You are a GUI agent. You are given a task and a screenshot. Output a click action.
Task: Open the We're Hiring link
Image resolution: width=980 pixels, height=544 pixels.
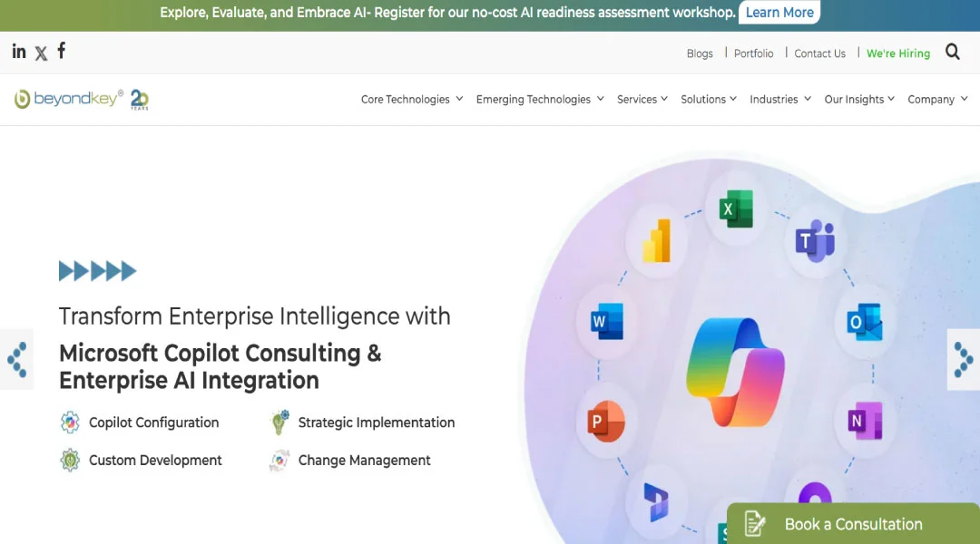click(x=898, y=53)
